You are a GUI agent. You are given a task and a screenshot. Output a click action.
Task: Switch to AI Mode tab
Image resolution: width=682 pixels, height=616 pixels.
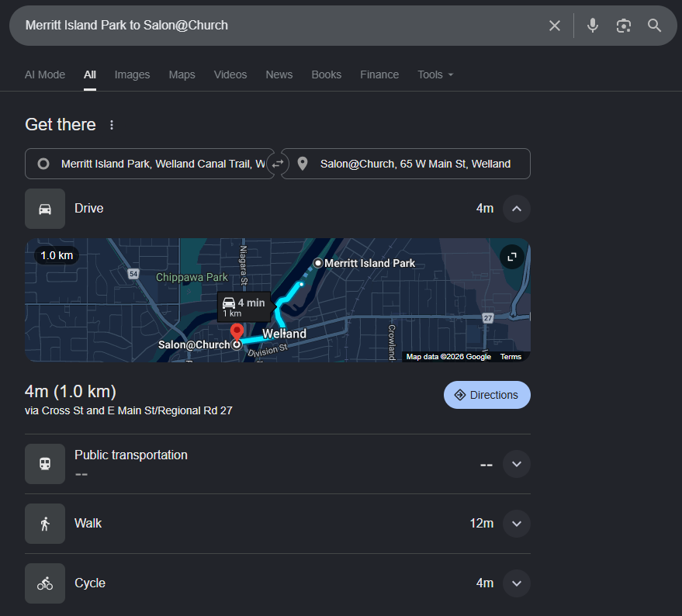tap(45, 74)
